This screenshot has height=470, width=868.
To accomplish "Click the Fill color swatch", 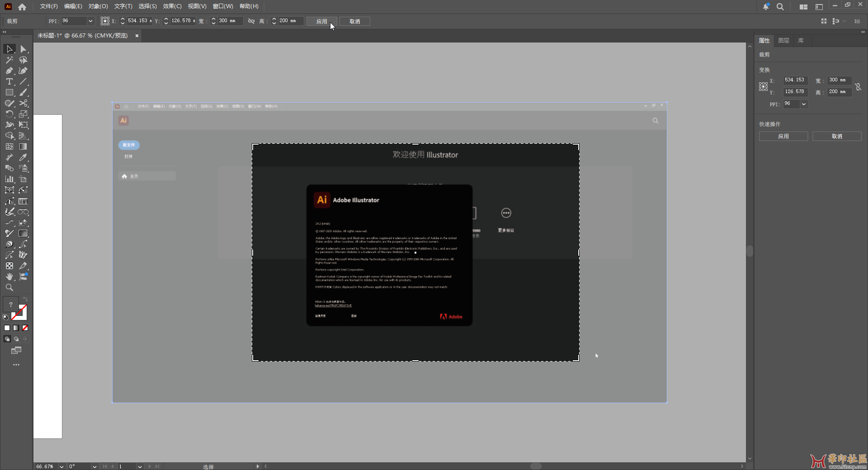I will pyautogui.click(x=11, y=305).
